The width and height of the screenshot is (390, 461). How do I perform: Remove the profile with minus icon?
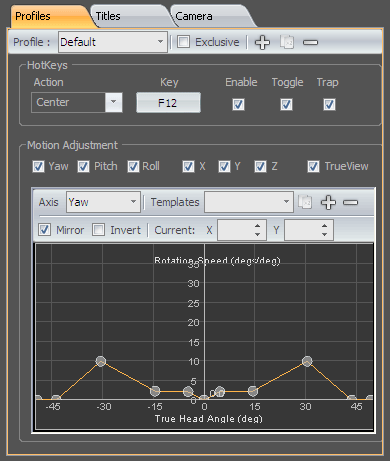(x=310, y=42)
